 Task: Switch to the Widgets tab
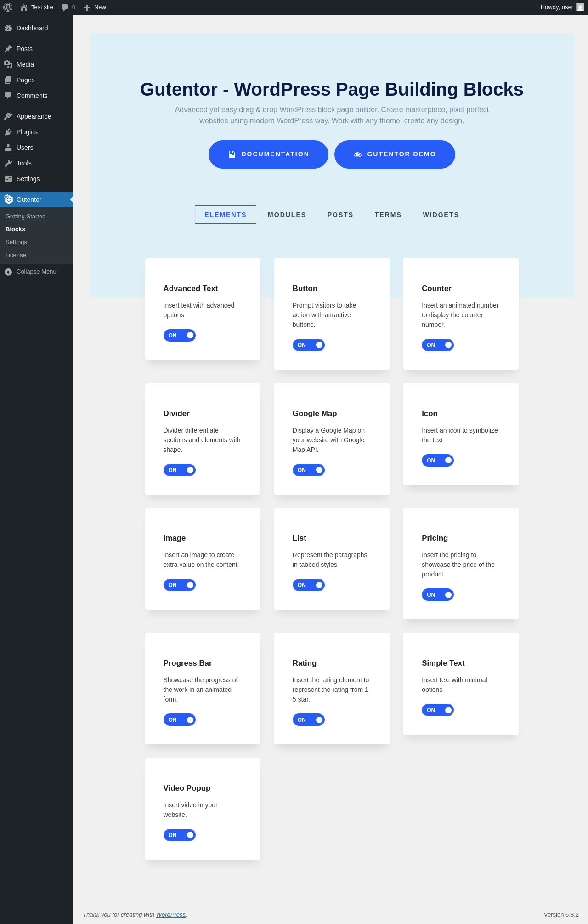(x=441, y=215)
